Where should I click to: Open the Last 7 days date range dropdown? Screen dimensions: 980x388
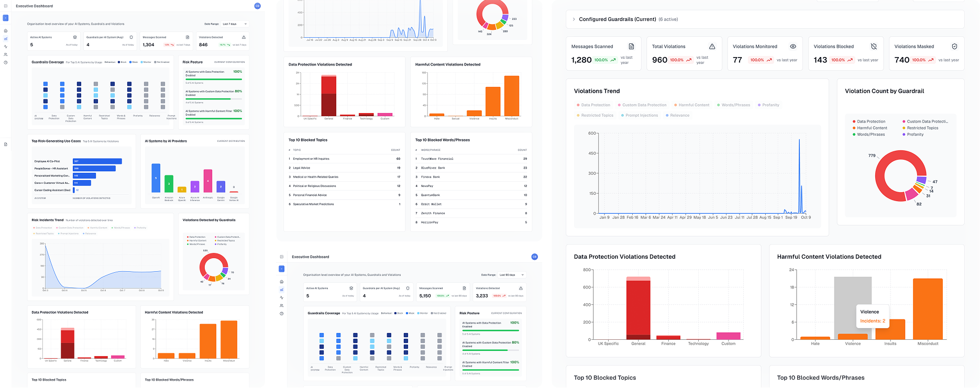(234, 24)
